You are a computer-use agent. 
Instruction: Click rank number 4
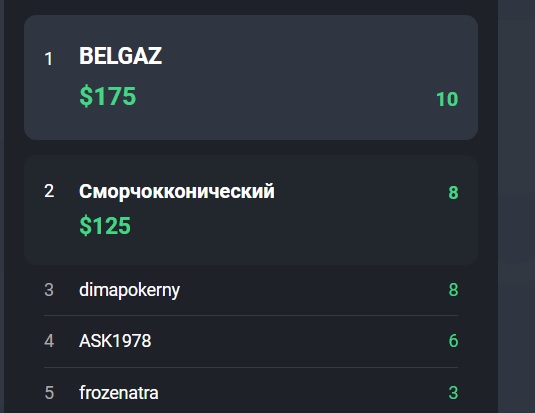tap(49, 341)
